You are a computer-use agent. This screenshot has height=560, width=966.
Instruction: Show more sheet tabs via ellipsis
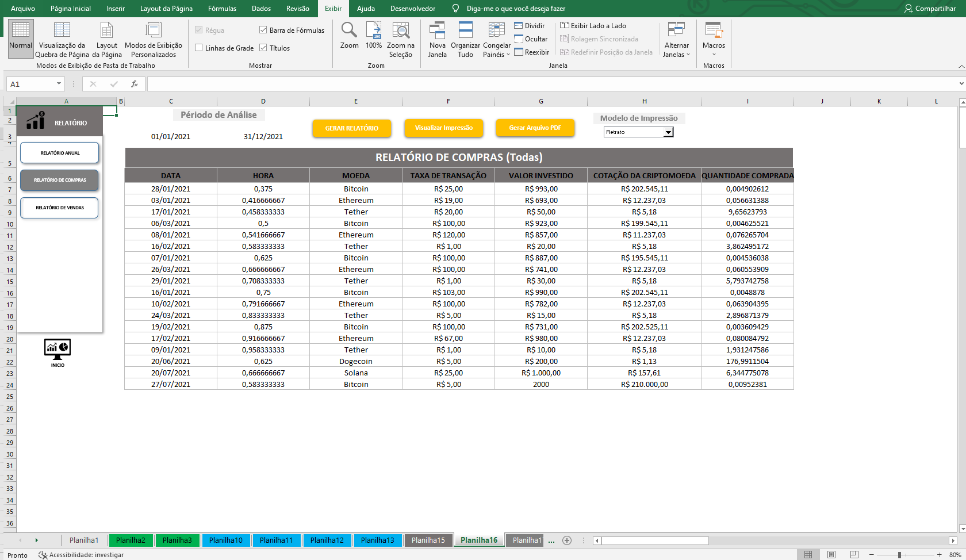(551, 540)
